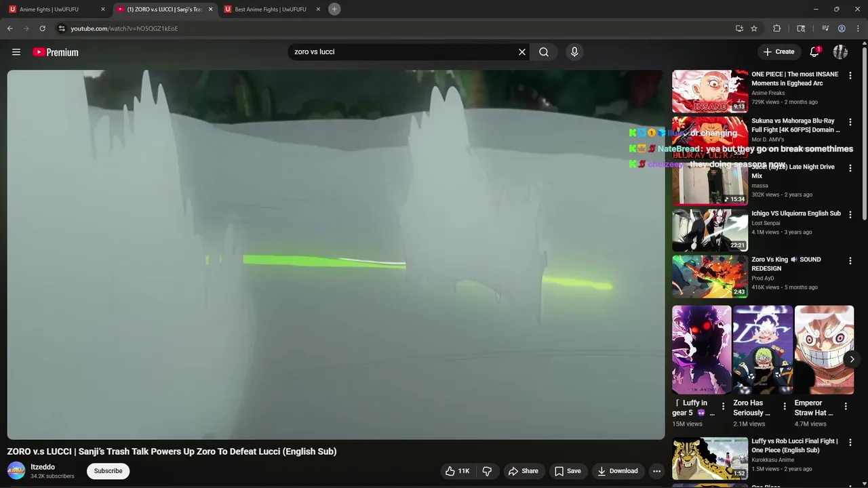This screenshot has width=868, height=488.
Task: Open browser extensions puzzle icon
Action: tap(777, 28)
